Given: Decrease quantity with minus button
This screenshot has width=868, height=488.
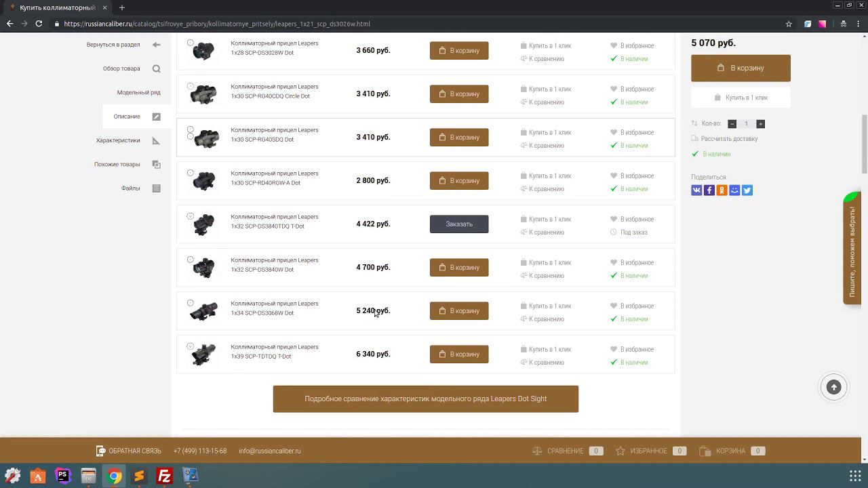Looking at the screenshot, I should [732, 124].
